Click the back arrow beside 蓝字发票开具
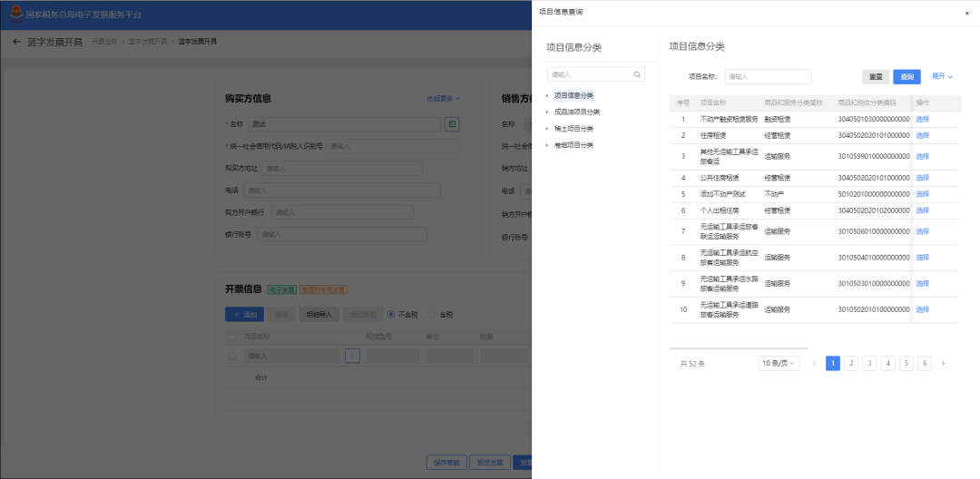980x479 pixels. coord(16,42)
